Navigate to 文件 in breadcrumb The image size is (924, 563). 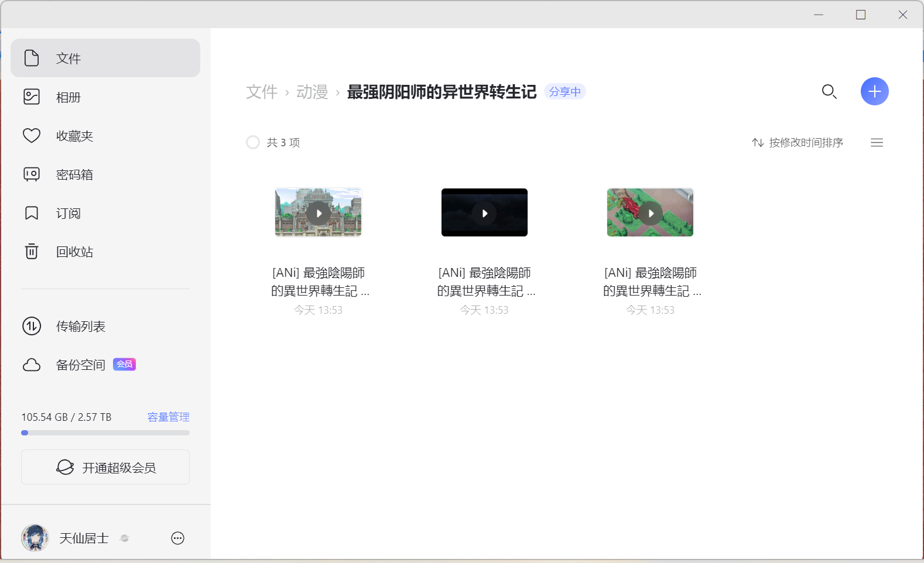[262, 92]
